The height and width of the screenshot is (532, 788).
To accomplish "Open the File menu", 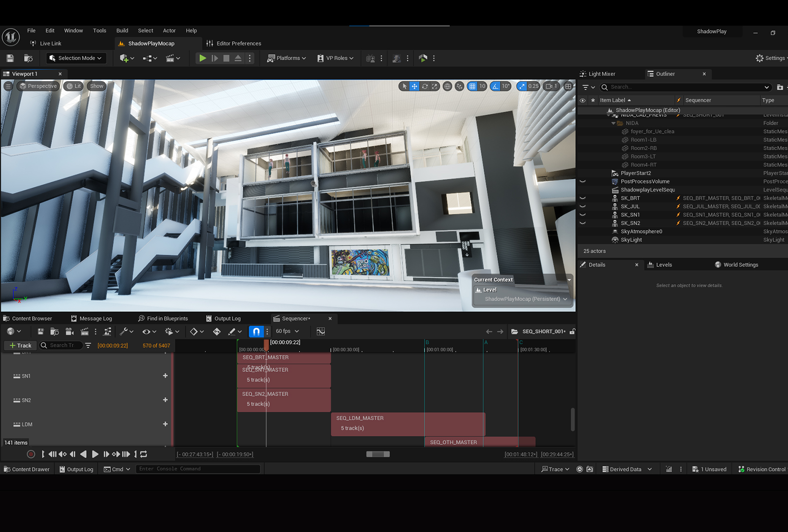I will 32,31.
